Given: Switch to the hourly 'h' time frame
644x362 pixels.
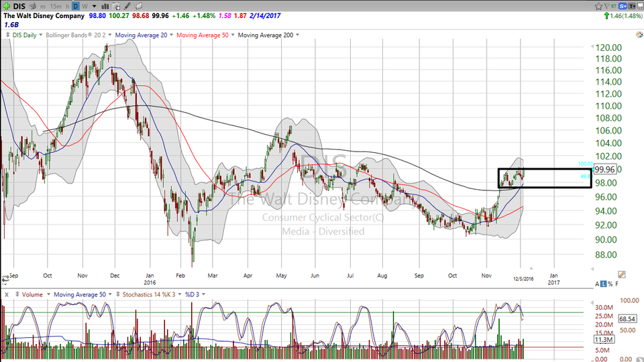Looking at the screenshot, I should [67, 7].
